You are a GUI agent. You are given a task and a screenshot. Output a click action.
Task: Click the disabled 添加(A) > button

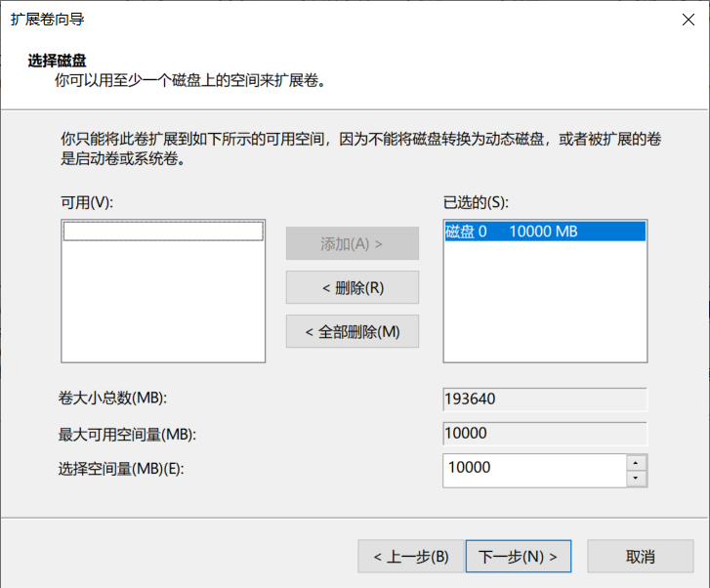[353, 244]
